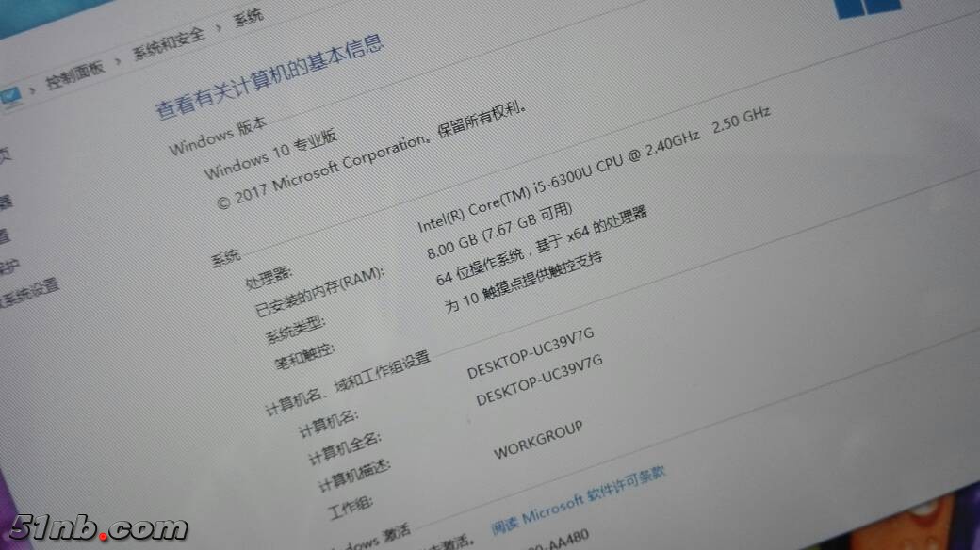Click 系统 section heading above 处理器
This screenshot has height=550, width=980.
[225, 257]
